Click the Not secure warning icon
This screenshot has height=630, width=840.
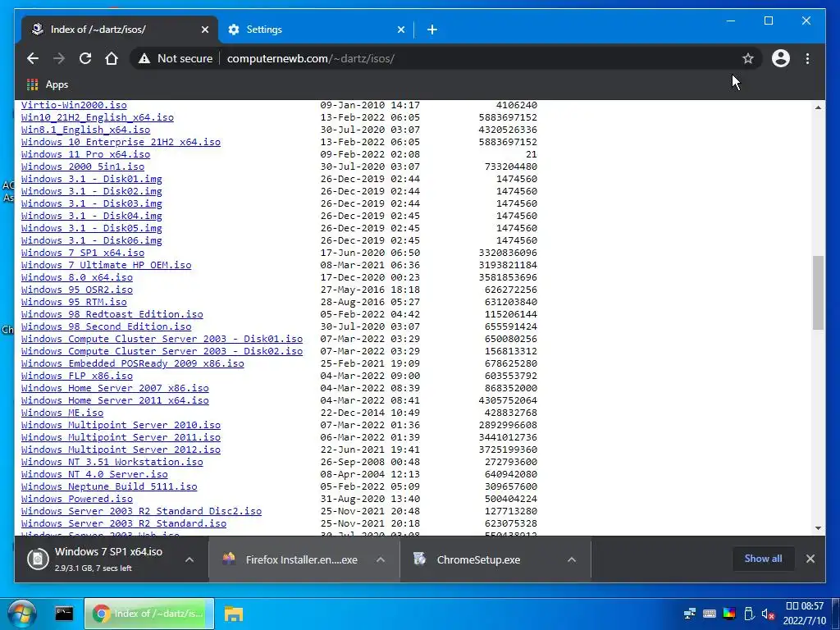click(144, 58)
